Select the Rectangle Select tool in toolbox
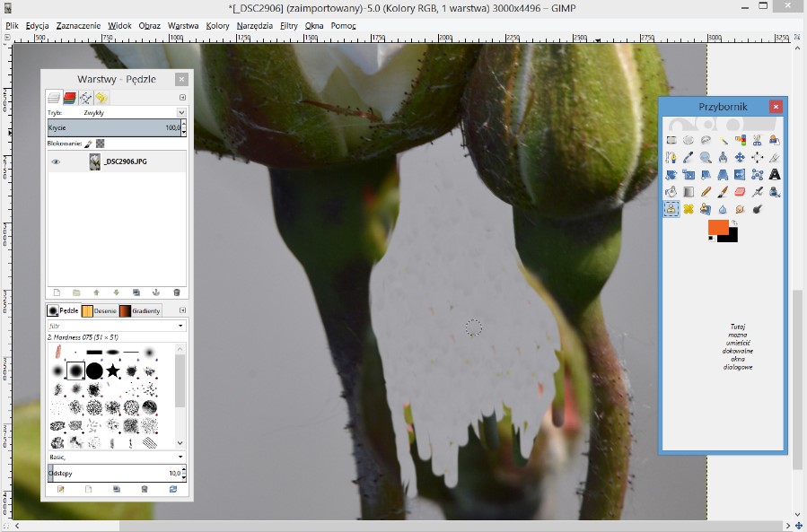 (671, 140)
